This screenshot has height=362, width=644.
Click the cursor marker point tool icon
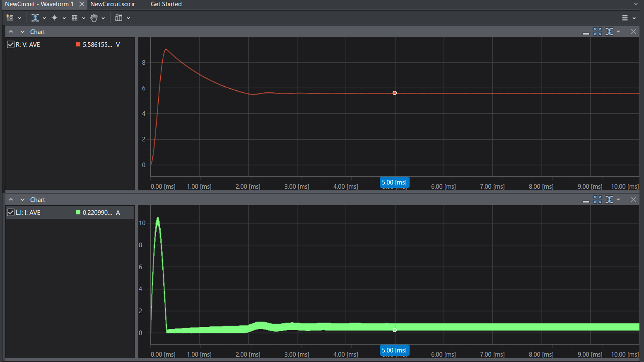click(x=55, y=18)
